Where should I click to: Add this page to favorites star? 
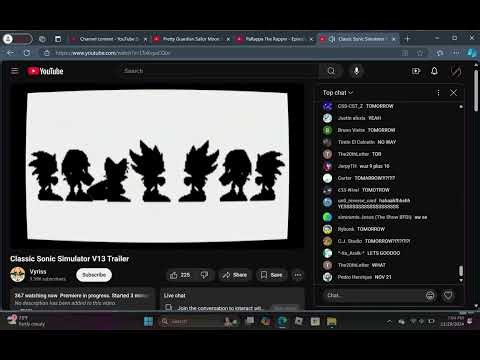tap(420, 53)
